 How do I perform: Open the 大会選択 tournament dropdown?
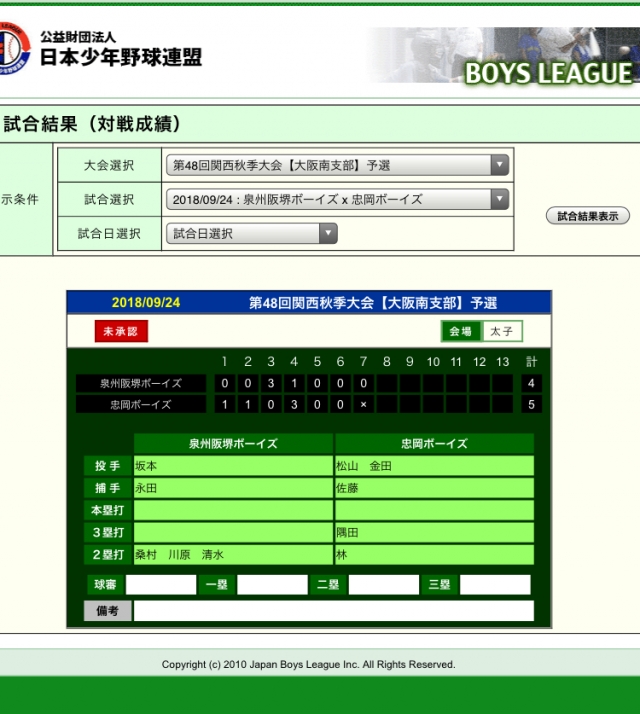(337, 166)
